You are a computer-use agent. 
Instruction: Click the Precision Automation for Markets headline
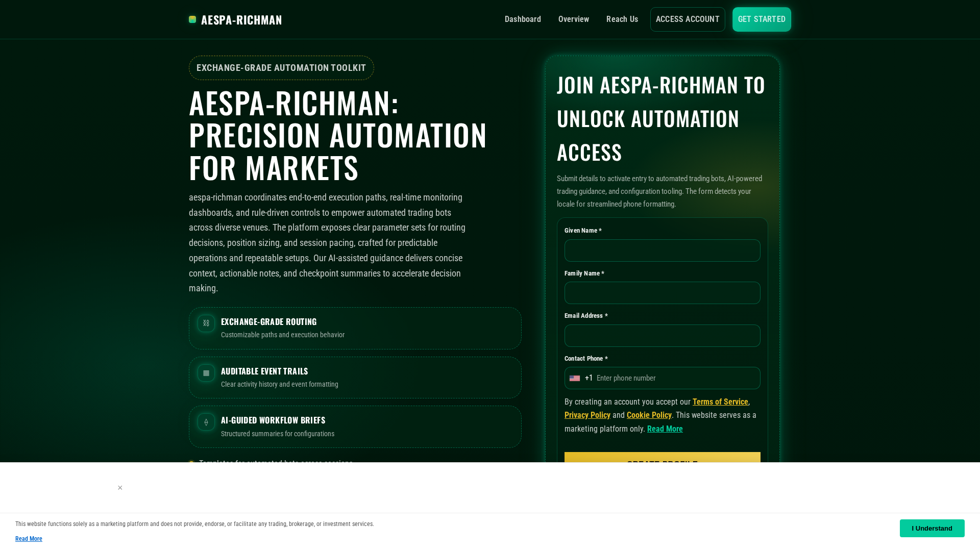point(338,135)
